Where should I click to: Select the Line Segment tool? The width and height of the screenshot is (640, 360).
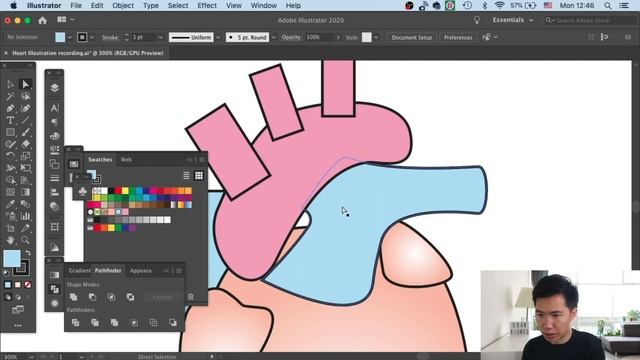click(25, 120)
